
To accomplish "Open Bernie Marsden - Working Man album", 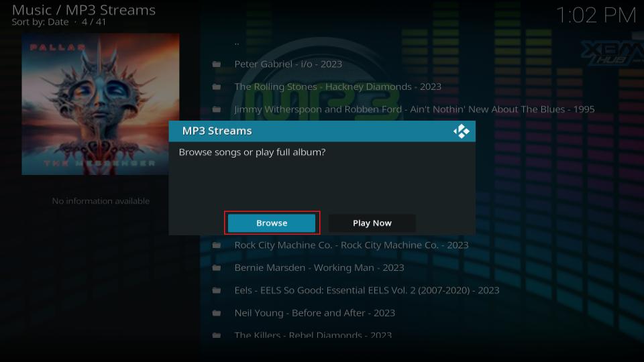I will tap(319, 267).
